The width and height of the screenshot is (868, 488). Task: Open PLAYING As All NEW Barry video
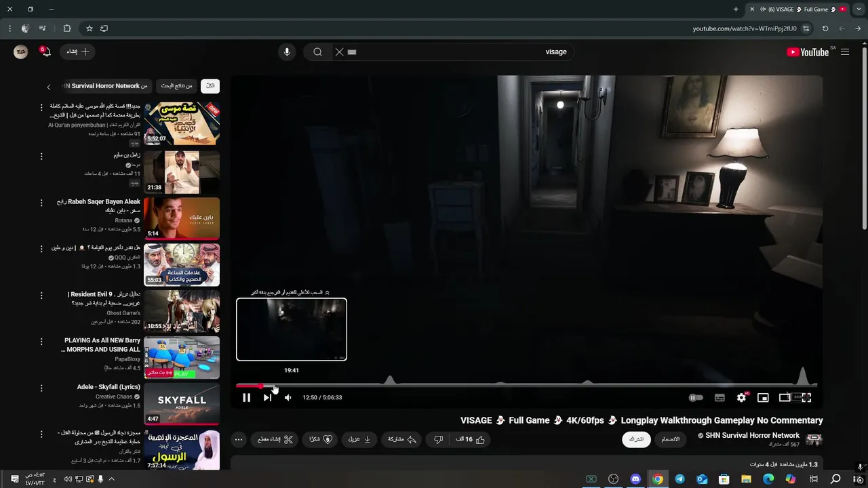click(102, 345)
